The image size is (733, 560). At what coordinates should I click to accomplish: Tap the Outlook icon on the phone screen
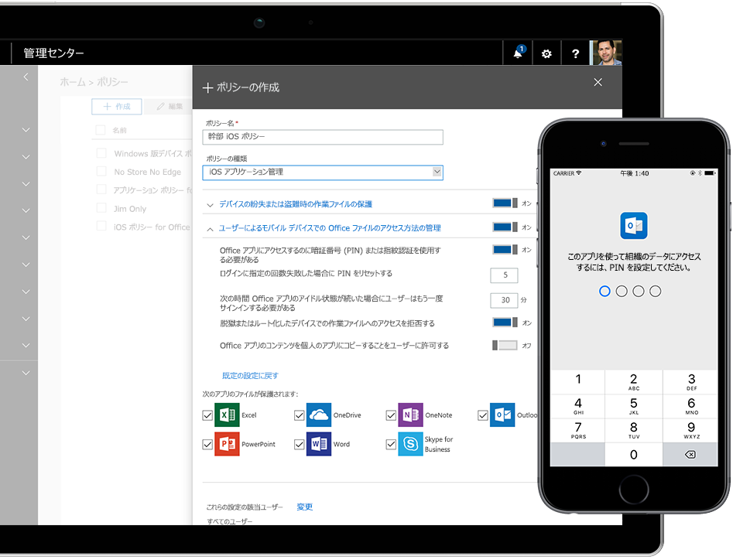tap(633, 226)
